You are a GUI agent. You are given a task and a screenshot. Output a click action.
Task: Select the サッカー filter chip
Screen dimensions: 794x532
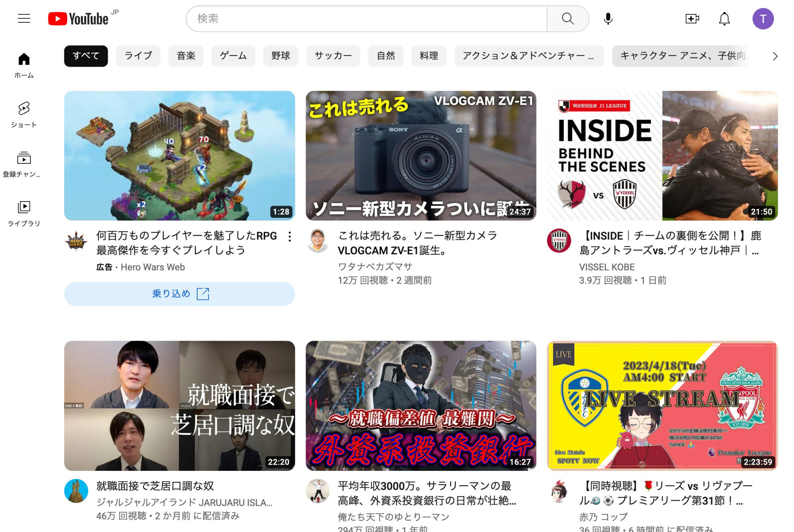pyautogui.click(x=333, y=56)
